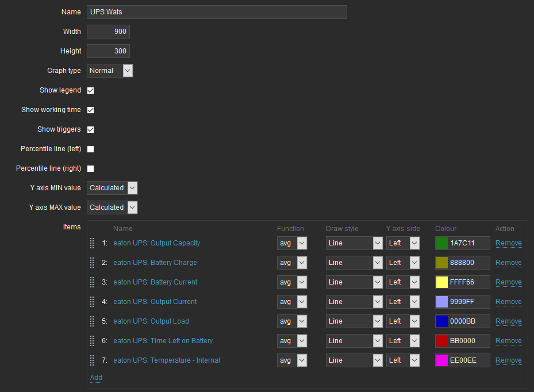This screenshot has width=534, height=392.
Task: Open the eaton UPS: Battery Current item link
Action: point(155,282)
